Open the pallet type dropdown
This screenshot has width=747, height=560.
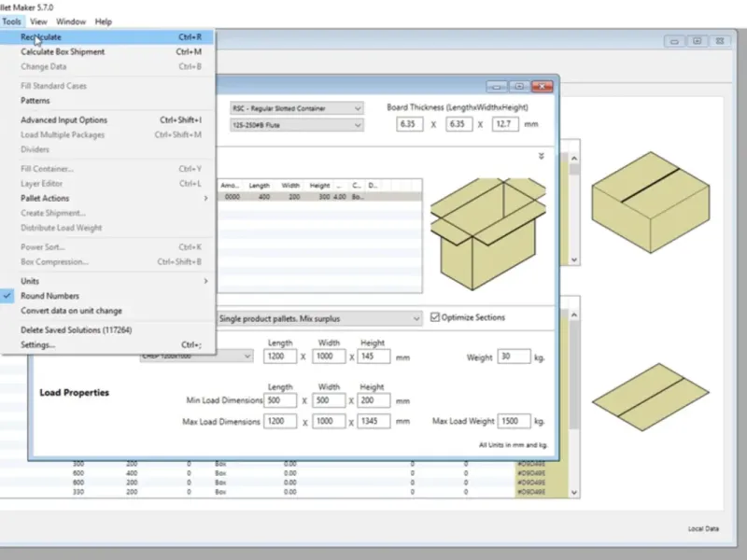pyautogui.click(x=196, y=357)
